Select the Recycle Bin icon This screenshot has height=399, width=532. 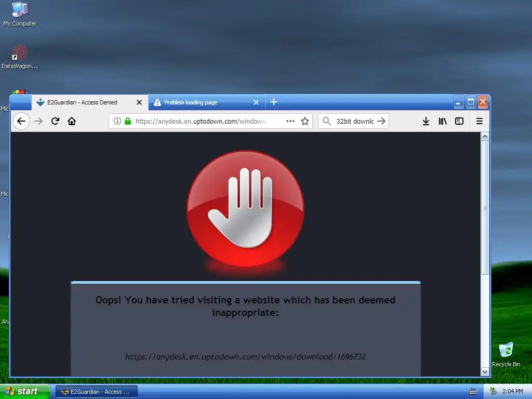[x=506, y=354]
